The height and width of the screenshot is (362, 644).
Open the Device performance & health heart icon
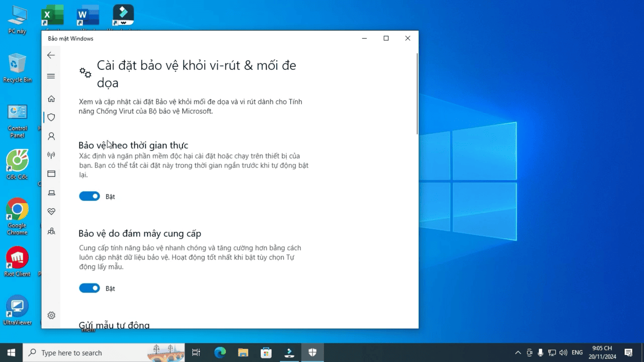(51, 212)
